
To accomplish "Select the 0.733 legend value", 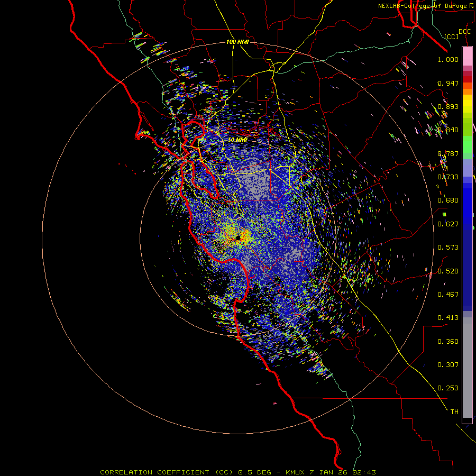I will (448, 177).
